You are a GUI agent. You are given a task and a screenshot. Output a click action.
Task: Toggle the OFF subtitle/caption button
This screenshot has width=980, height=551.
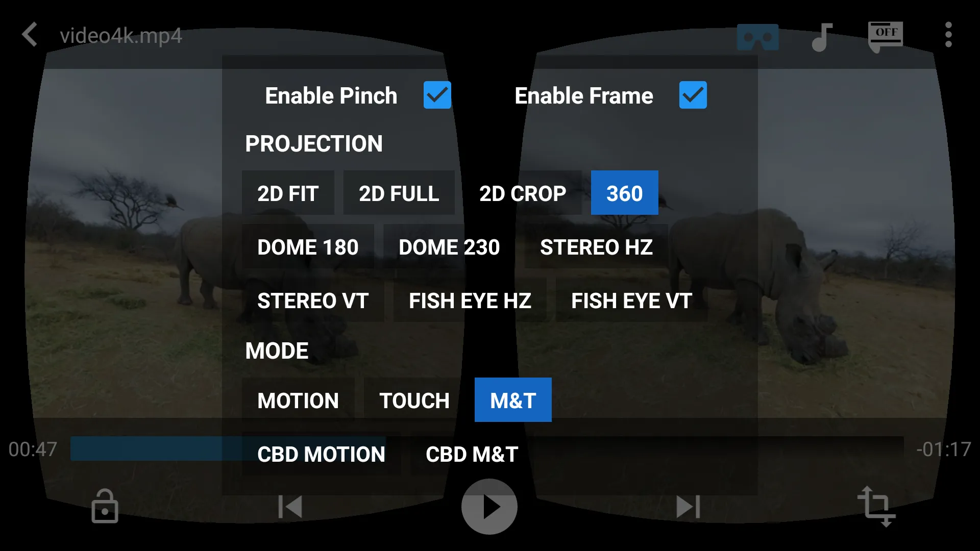(x=885, y=34)
